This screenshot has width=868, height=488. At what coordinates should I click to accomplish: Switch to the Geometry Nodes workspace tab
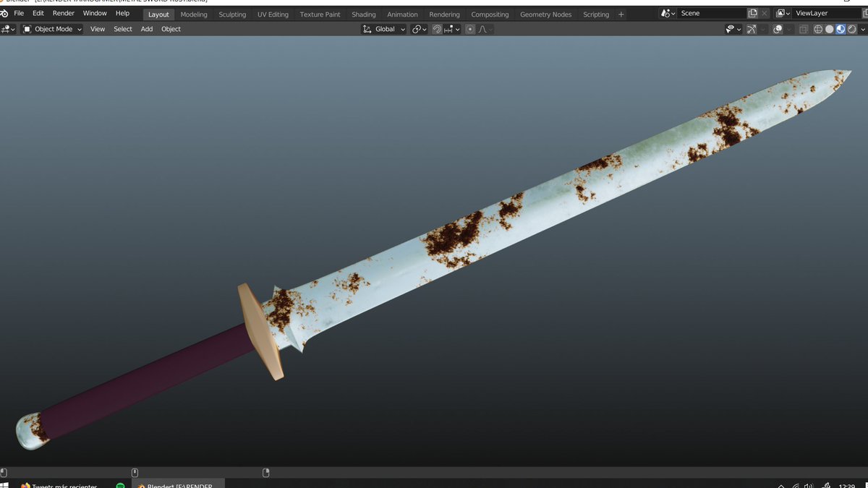[545, 14]
